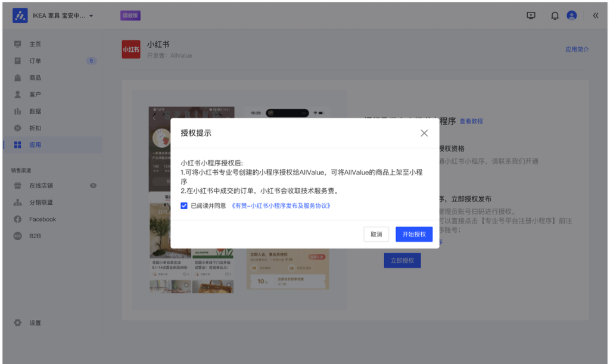Viewport: 610px width, 364px height.
Task: Click the 主页 chart icon
Action: pyautogui.click(x=17, y=44)
